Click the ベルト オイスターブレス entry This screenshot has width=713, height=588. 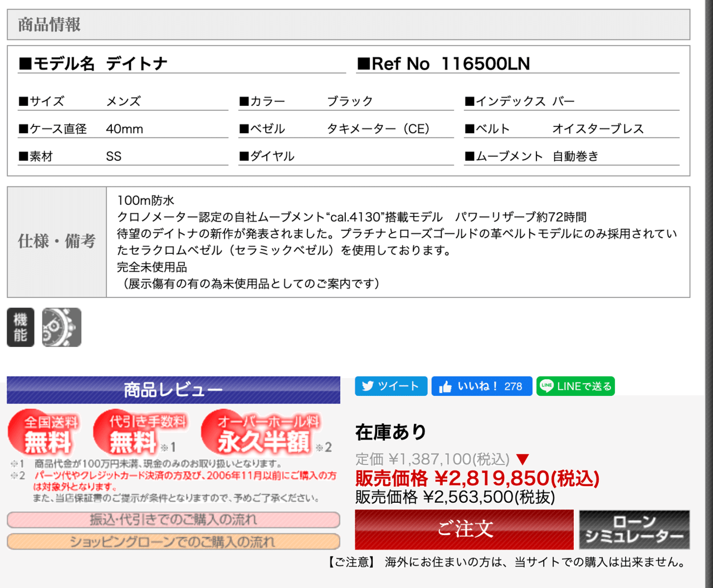[x=572, y=129]
